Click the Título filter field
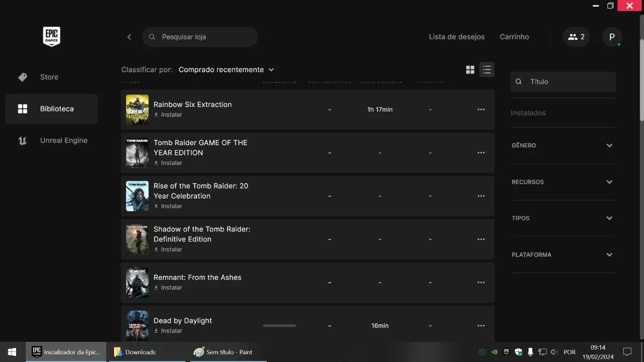644x362 pixels. 563,82
